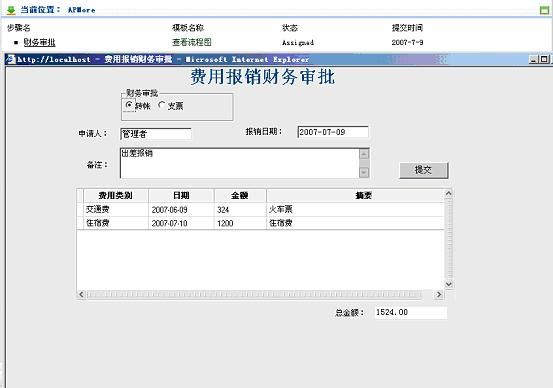Viewport: 553px width, 388px height.
Task: Click the 日期 column header
Action: pyautogui.click(x=181, y=195)
